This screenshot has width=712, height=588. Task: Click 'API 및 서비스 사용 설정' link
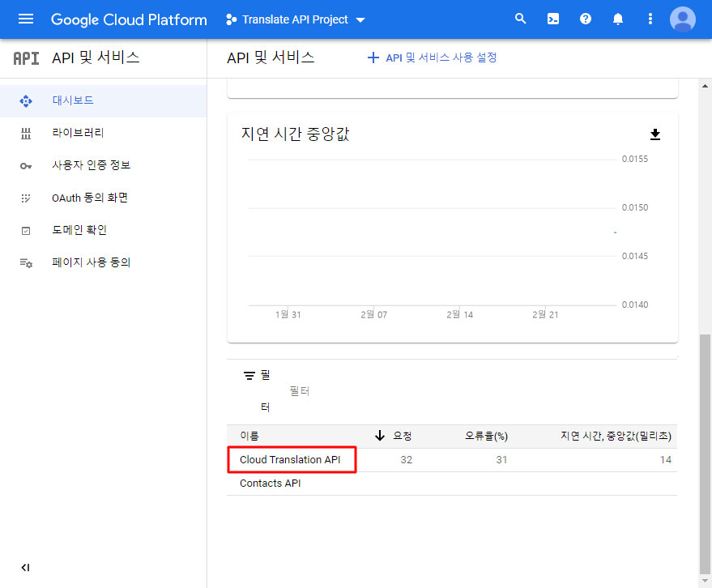click(441, 58)
